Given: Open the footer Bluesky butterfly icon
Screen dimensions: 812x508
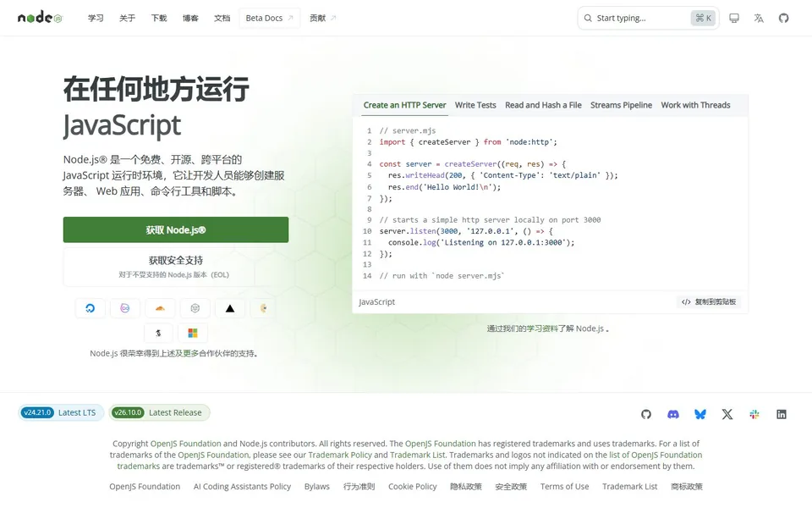Looking at the screenshot, I should click(700, 414).
